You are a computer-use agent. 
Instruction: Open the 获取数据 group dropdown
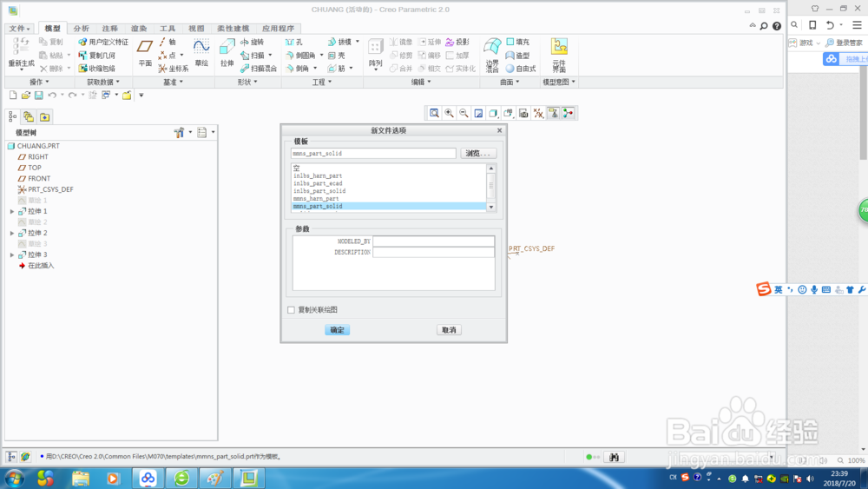click(103, 82)
